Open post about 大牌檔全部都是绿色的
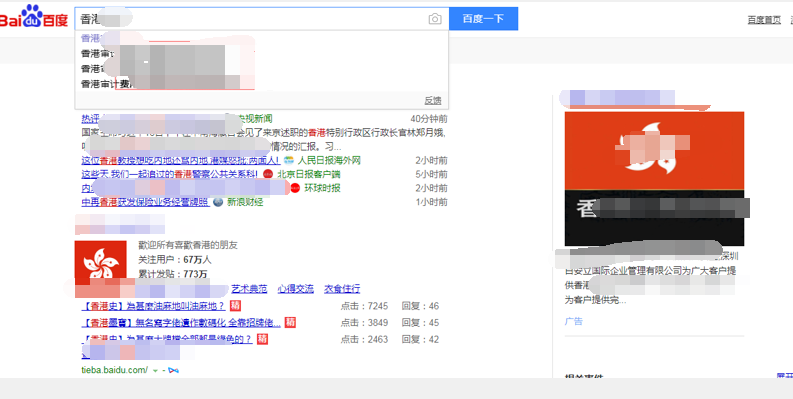This screenshot has width=793, height=399. point(167,339)
